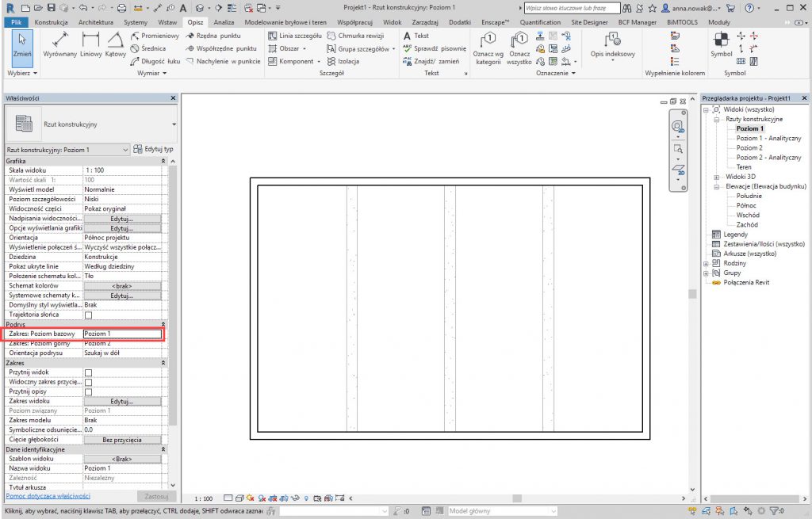Image resolution: width=812 pixels, height=519 pixels.
Task: Toggle the Trajektoria słońca checkbox
Action: [88, 315]
